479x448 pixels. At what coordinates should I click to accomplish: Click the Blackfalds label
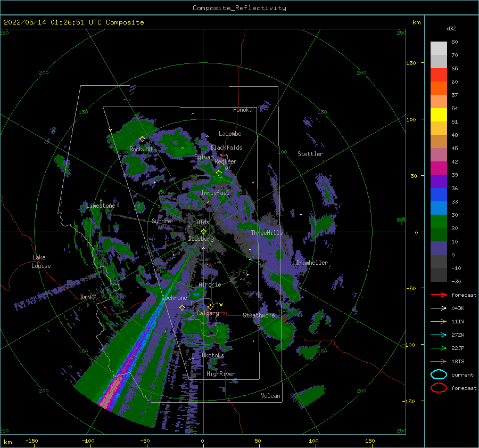[x=226, y=148]
